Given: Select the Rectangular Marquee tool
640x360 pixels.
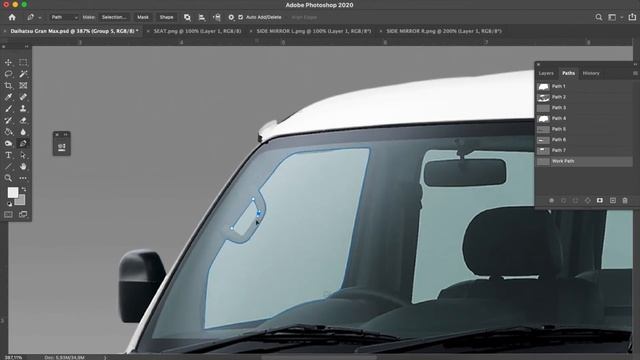Looking at the screenshot, I should (23, 62).
